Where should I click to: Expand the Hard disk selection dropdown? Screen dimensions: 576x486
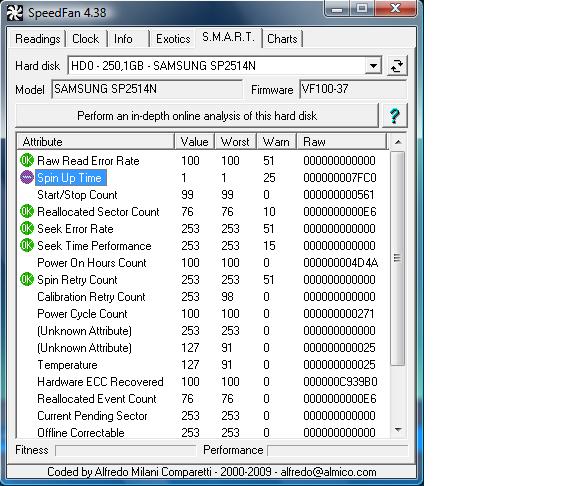[x=373, y=66]
